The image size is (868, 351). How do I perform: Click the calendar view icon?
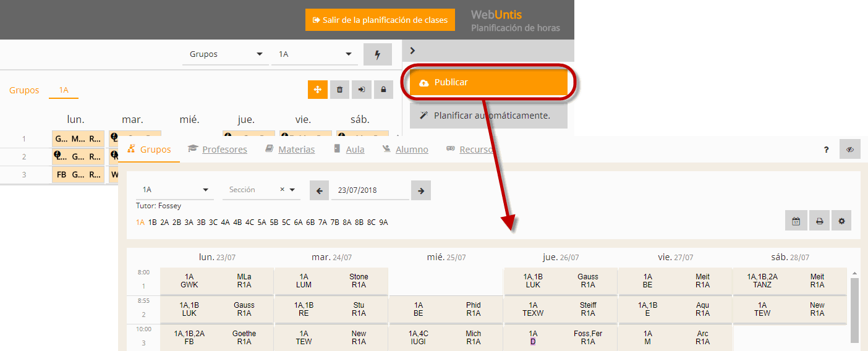pyautogui.click(x=796, y=221)
